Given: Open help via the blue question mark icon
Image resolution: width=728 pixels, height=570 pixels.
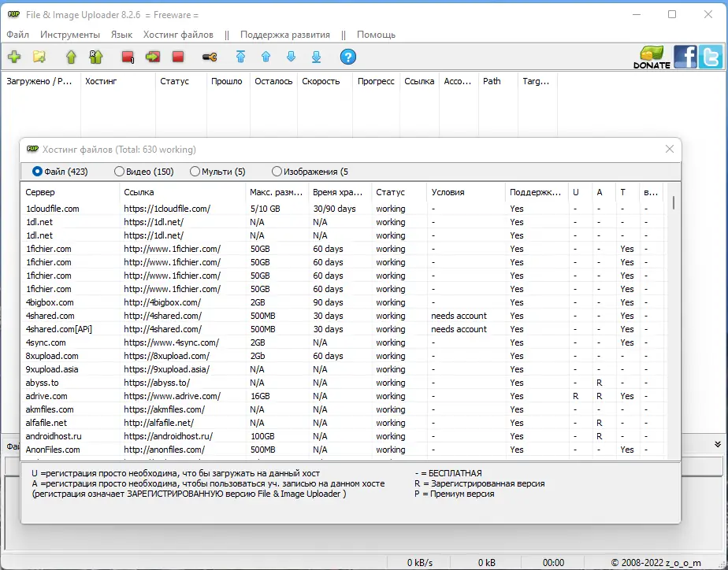Looking at the screenshot, I should [x=347, y=57].
